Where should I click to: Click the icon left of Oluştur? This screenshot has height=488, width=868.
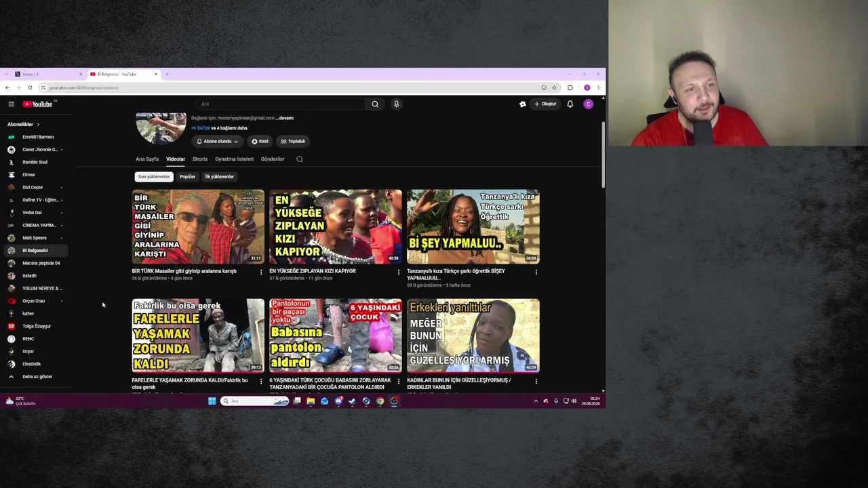(523, 104)
